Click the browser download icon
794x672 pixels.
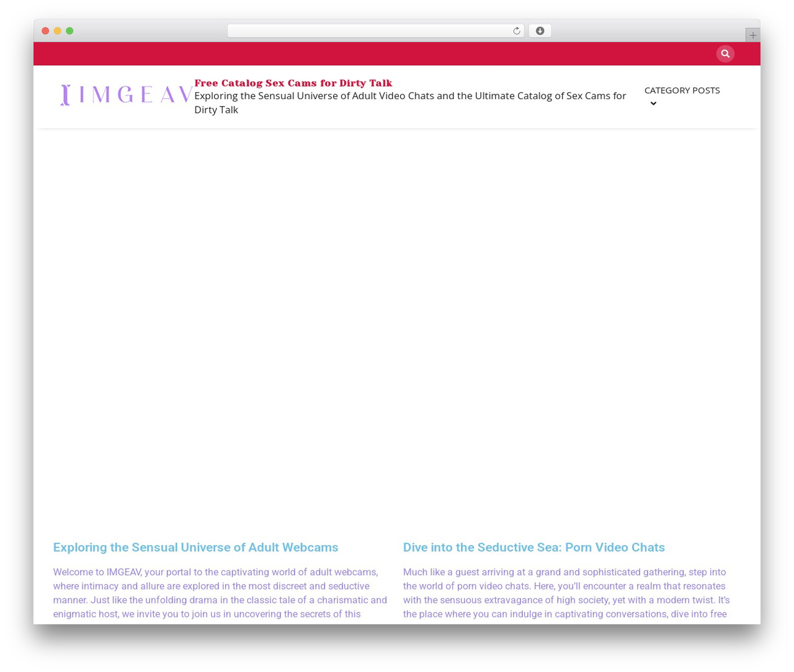(540, 31)
